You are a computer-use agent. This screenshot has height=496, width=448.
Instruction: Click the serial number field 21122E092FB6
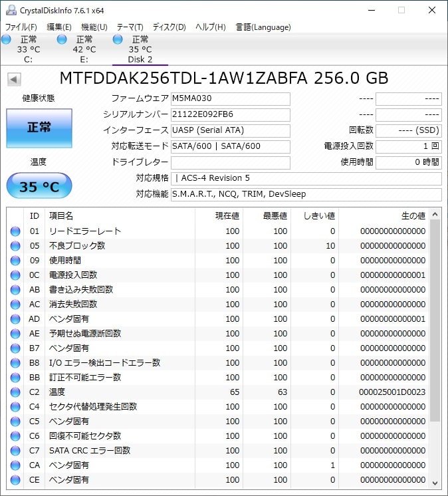click(231, 114)
